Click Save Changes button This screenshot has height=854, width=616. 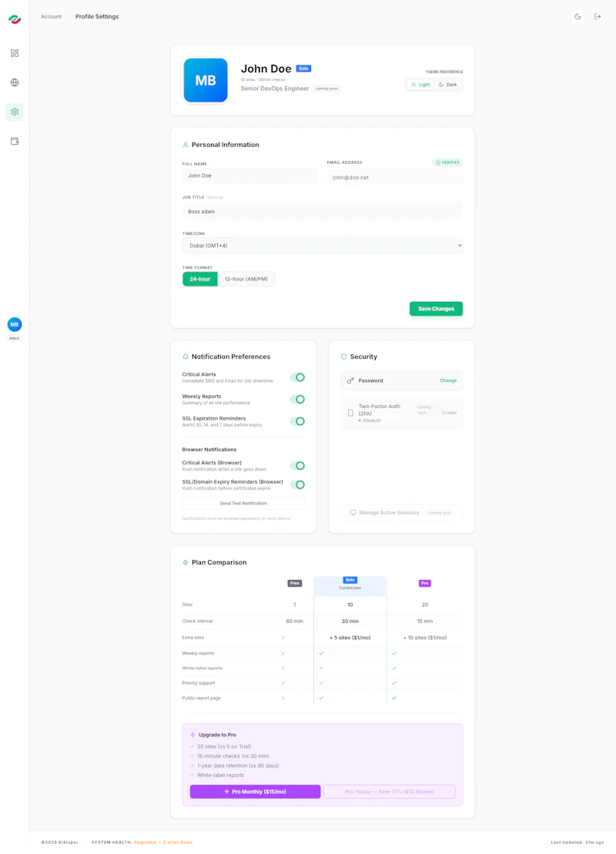437,309
